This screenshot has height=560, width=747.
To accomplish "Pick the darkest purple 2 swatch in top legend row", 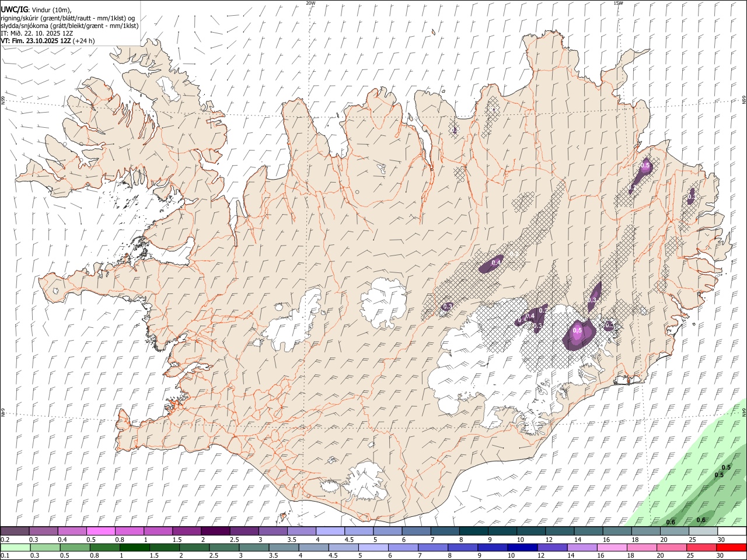I will [x=215, y=531].
